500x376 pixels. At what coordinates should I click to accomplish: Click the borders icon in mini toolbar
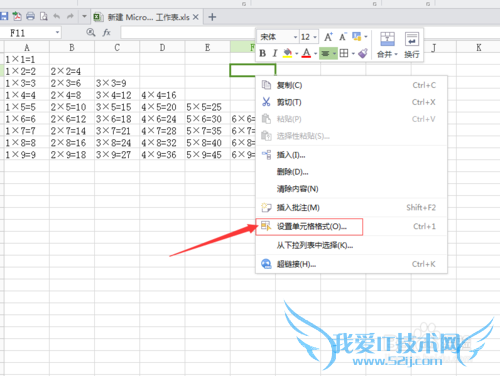pyautogui.click(x=344, y=53)
